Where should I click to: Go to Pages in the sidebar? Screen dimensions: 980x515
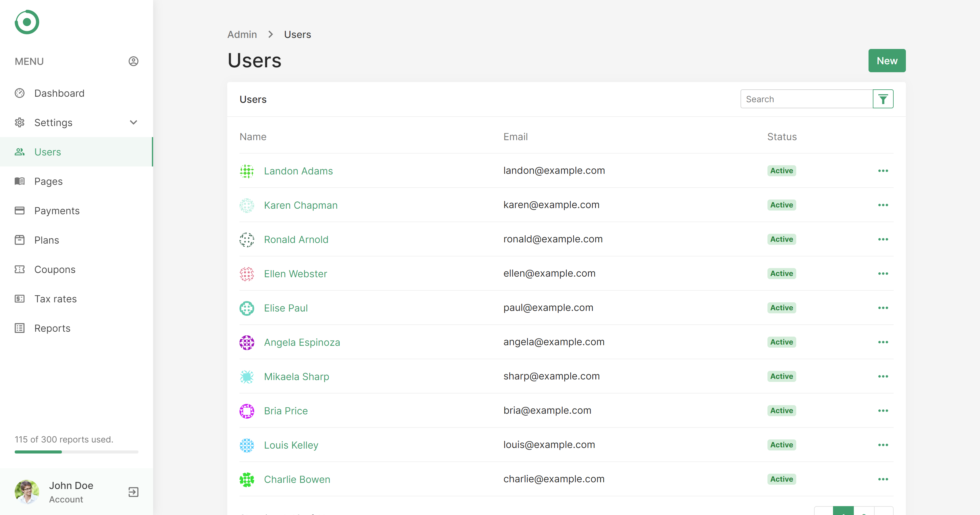pyautogui.click(x=77, y=181)
